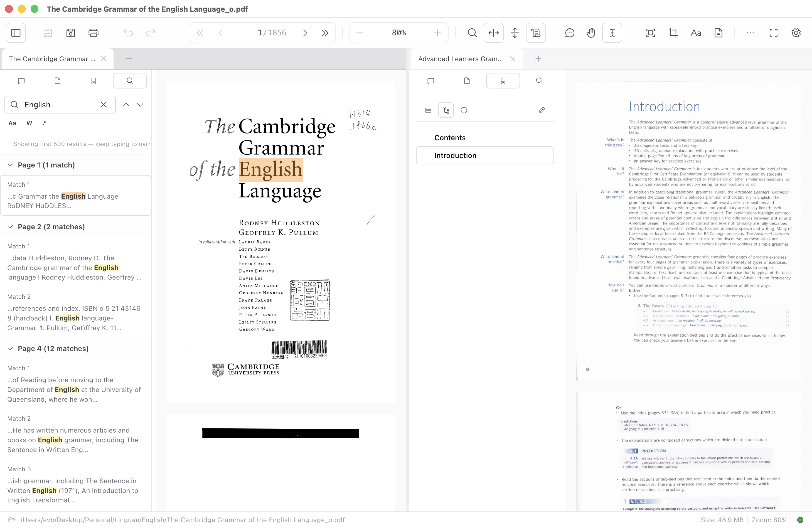Open left pane bookmarks panel
This screenshot has height=528, width=812.
(94, 81)
